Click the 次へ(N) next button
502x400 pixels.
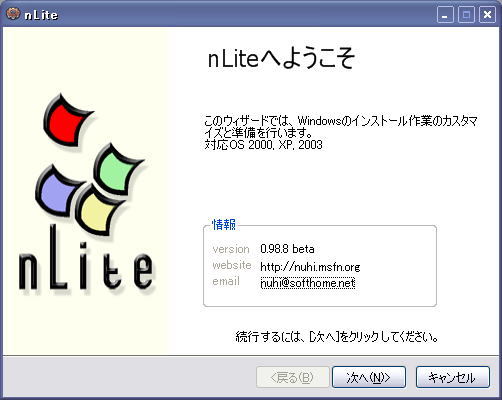369,377
